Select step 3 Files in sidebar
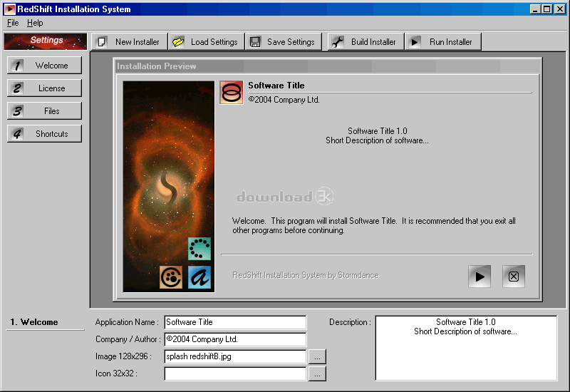Image resolution: width=570 pixels, height=392 pixels. [x=44, y=111]
